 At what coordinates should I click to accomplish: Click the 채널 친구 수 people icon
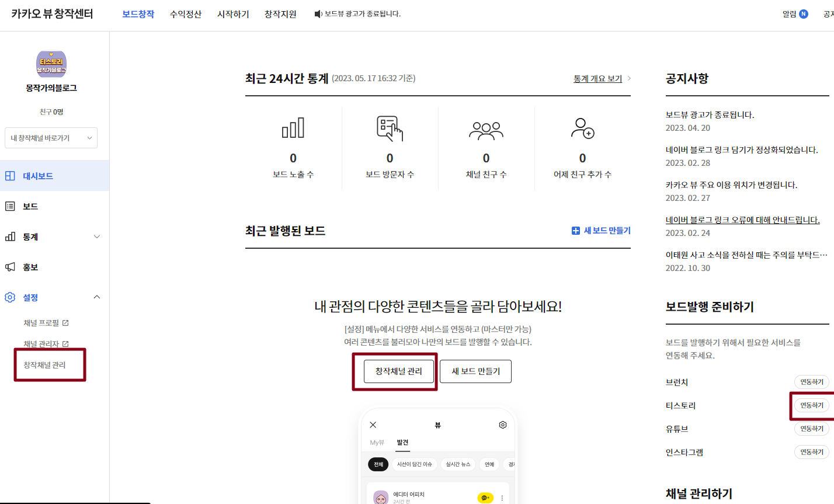tap(486, 130)
